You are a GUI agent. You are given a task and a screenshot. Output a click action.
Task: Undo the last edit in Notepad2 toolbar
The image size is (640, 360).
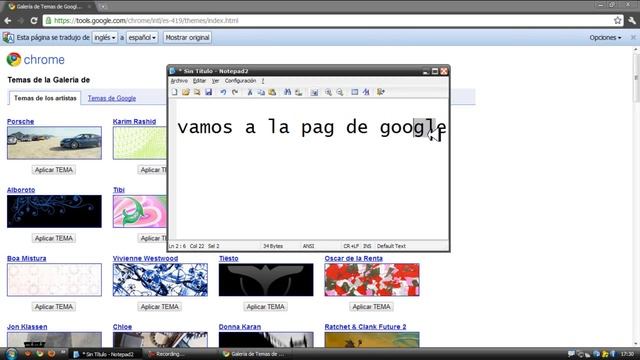coord(223,92)
